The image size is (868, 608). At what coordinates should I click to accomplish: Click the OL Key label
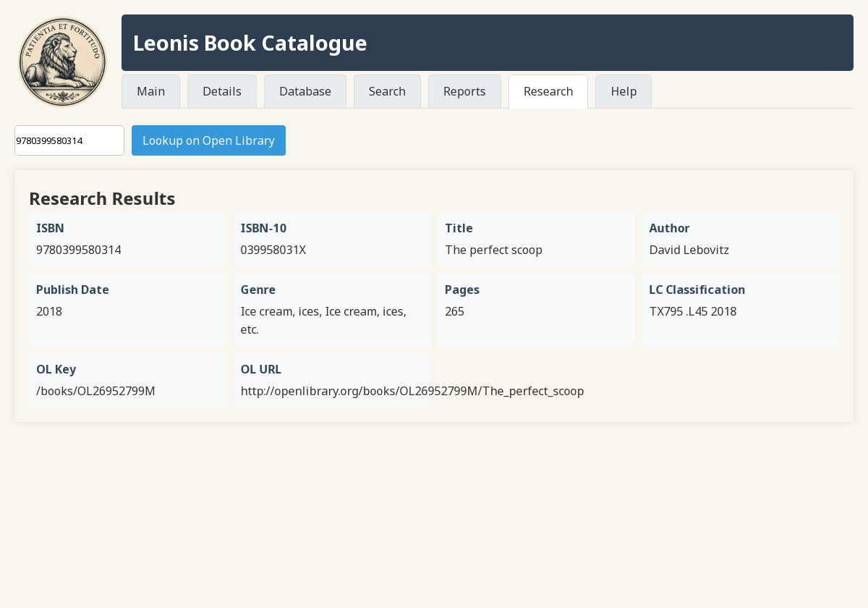56,369
